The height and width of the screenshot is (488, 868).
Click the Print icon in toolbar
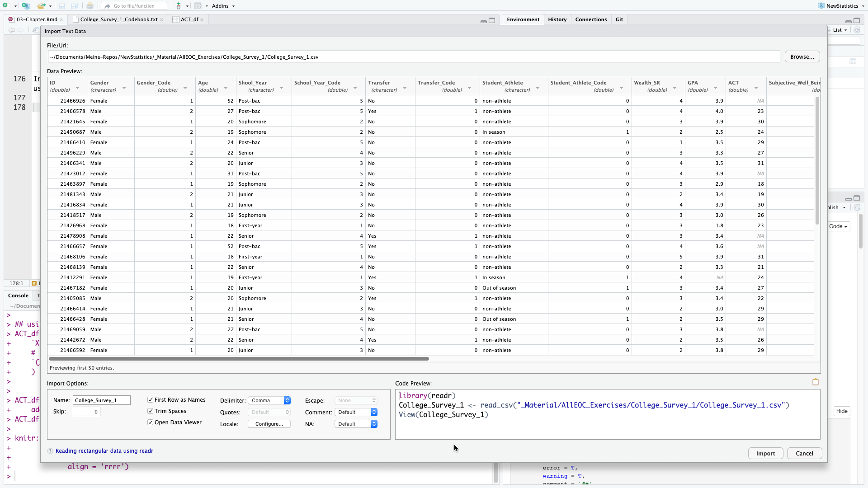pos(90,6)
